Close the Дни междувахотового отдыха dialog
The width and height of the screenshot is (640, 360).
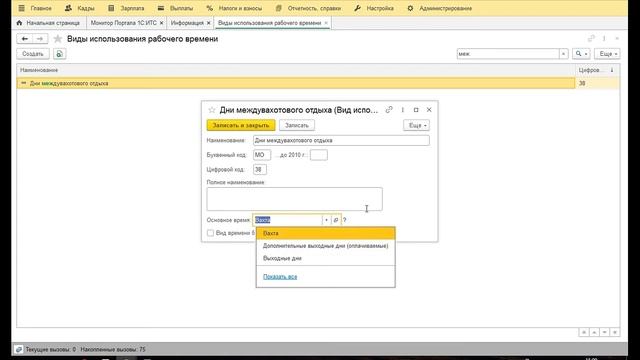(x=429, y=110)
